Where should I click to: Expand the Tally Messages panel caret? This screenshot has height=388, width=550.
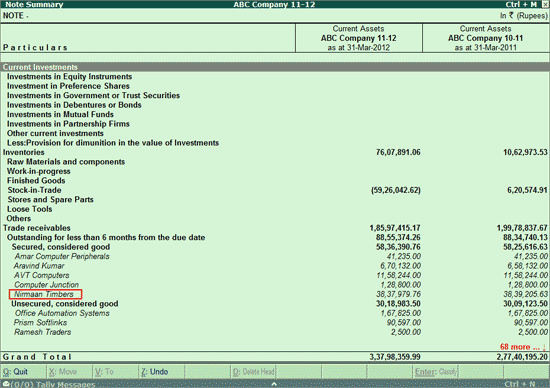[274, 384]
